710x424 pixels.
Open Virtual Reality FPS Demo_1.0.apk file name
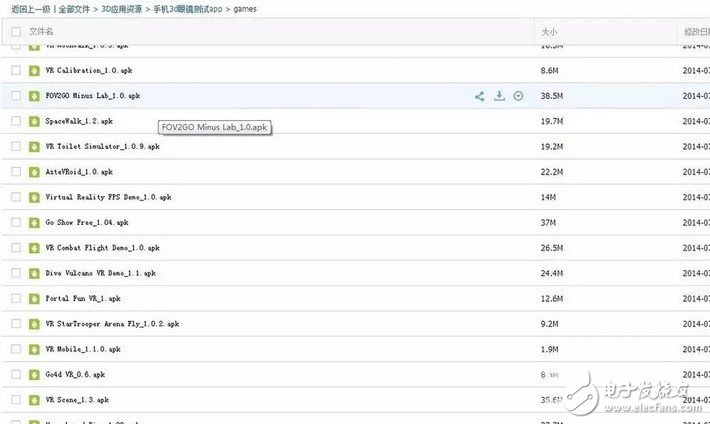[x=101, y=197]
